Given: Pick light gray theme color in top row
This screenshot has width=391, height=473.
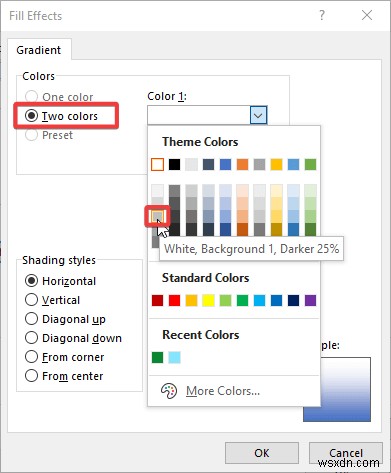Looking at the screenshot, I should click(x=191, y=164).
